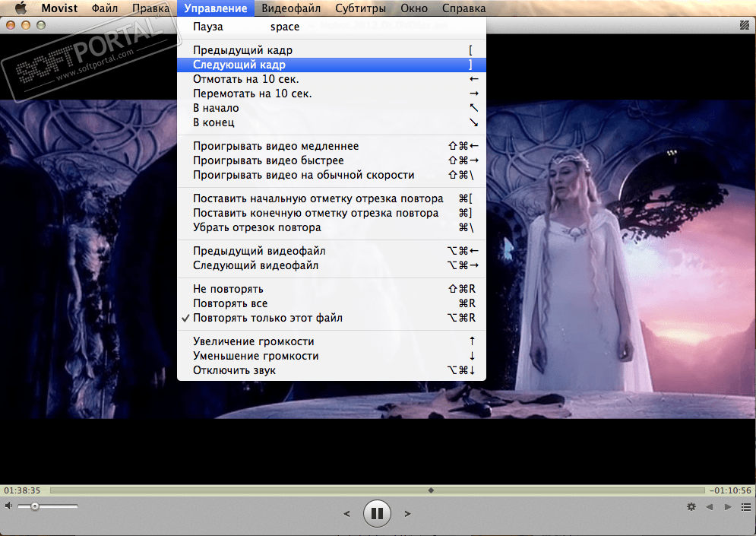This screenshot has width=756, height=536.
Task: Step forward with right chevron beside pause
Action: (x=407, y=514)
